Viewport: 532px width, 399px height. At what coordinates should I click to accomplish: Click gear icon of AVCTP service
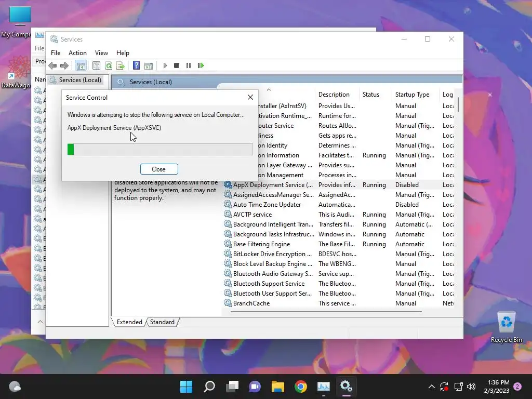point(228,214)
